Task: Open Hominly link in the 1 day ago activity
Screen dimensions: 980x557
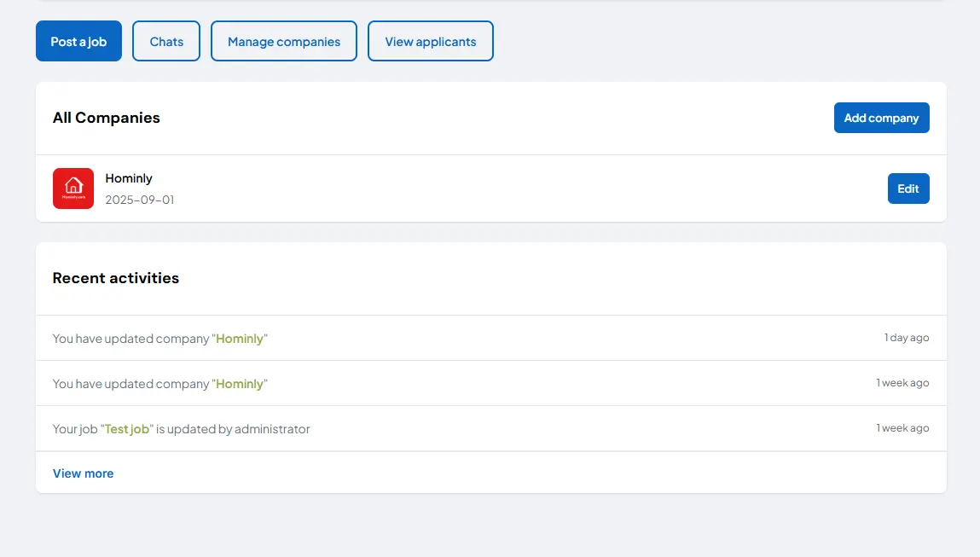Action: pos(240,339)
